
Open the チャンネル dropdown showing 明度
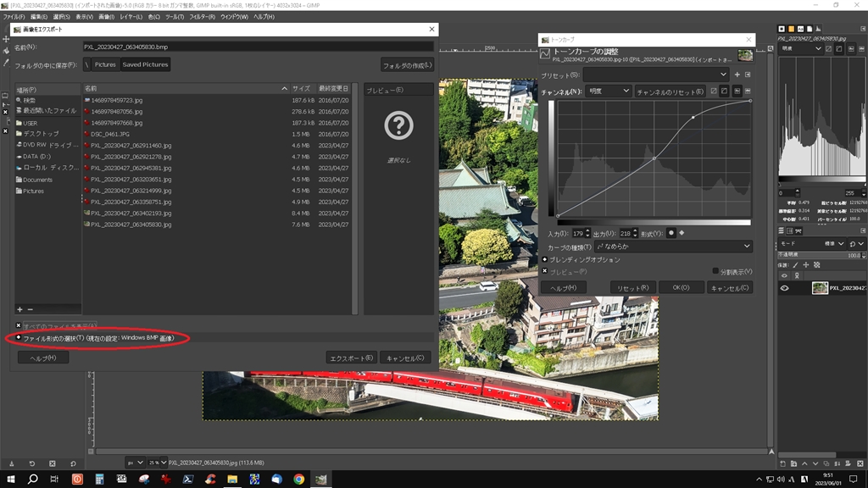click(x=608, y=91)
